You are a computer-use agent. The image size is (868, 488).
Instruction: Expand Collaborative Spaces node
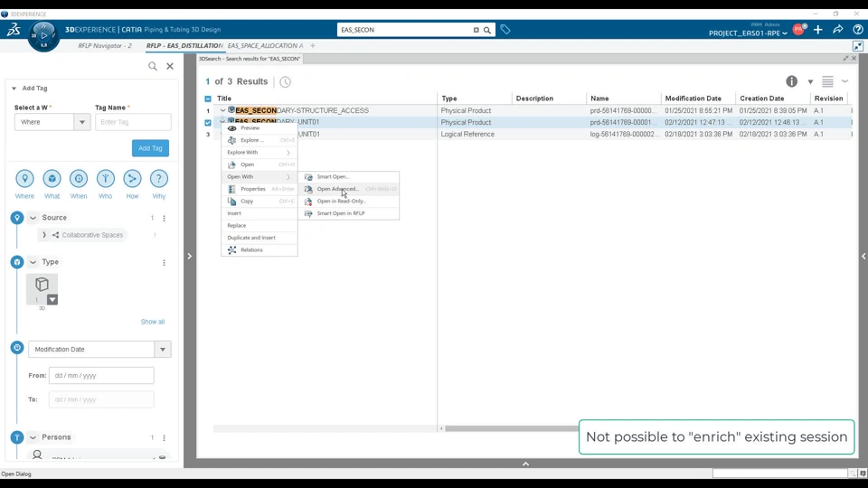point(44,235)
